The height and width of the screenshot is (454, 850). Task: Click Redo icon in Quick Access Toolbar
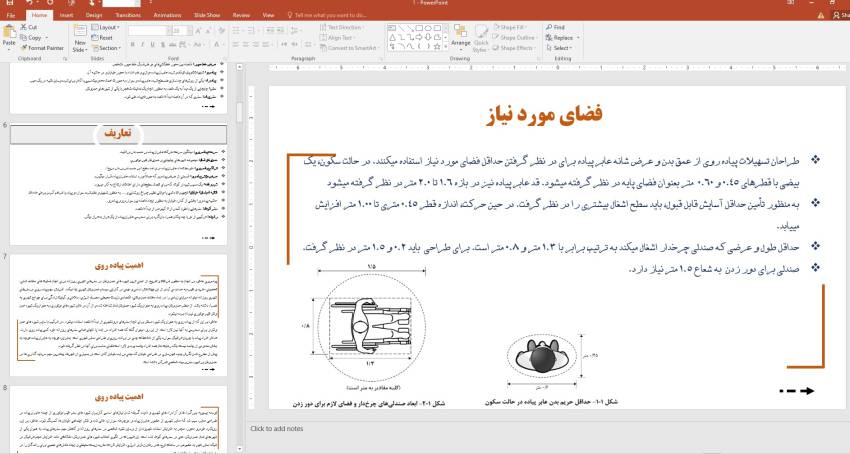[x=50, y=3]
